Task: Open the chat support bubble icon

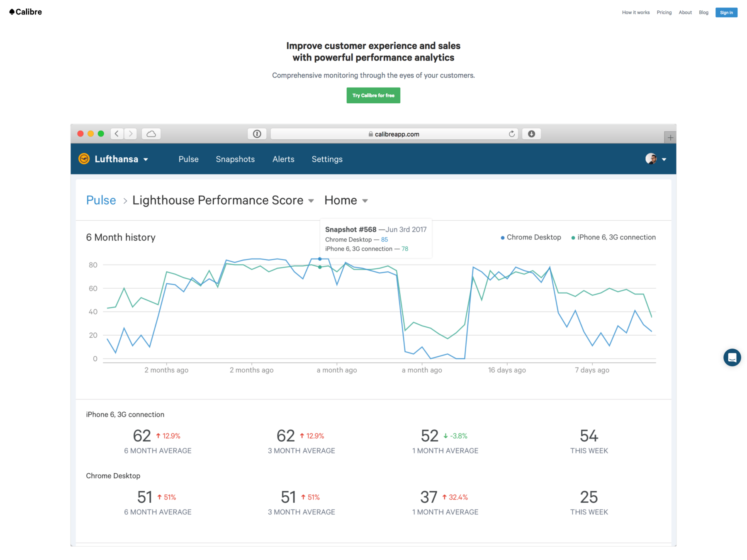Action: point(732,358)
